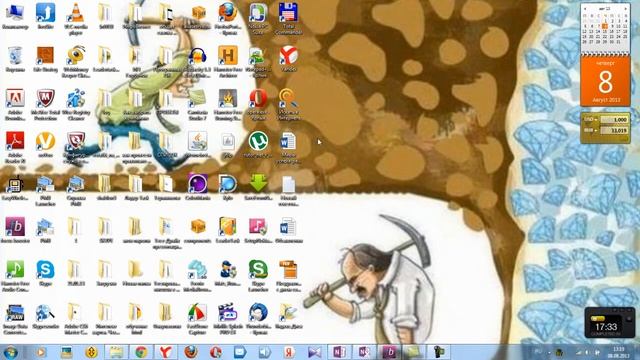Click the Windows Start button
Image resolution: width=640 pixels, height=360 pixels.
10,352
